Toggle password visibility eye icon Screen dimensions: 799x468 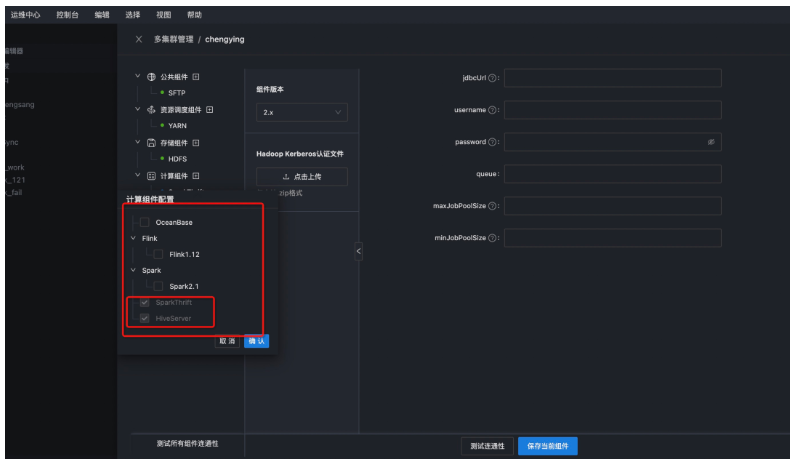coord(711,142)
